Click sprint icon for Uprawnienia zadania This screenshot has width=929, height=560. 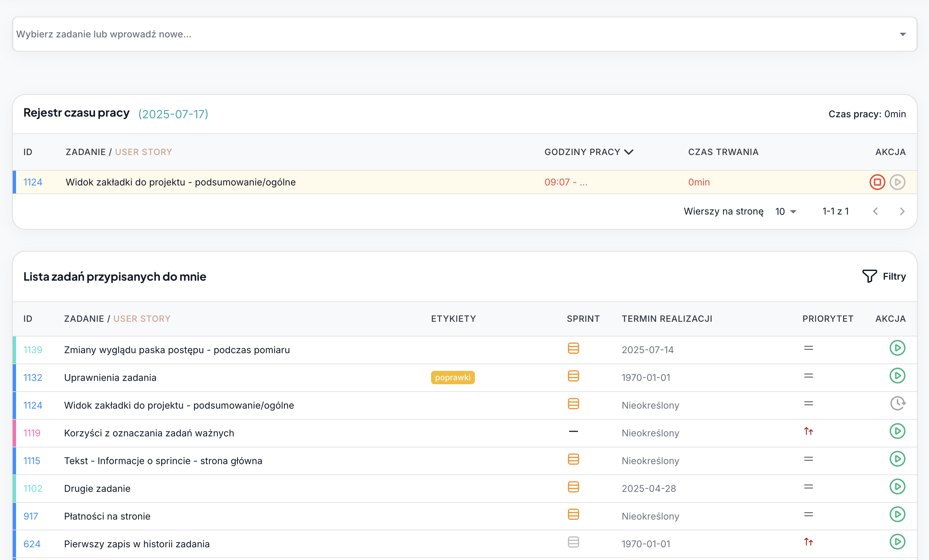click(573, 376)
